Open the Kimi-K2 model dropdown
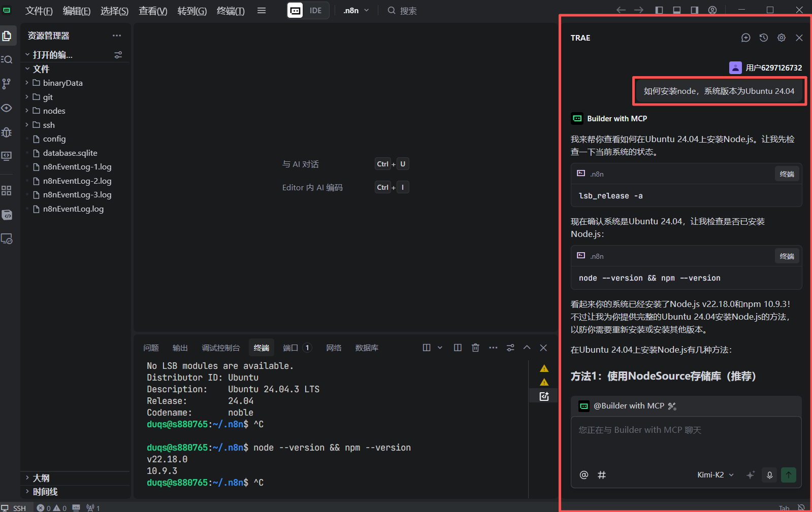This screenshot has width=812, height=512. coord(716,475)
